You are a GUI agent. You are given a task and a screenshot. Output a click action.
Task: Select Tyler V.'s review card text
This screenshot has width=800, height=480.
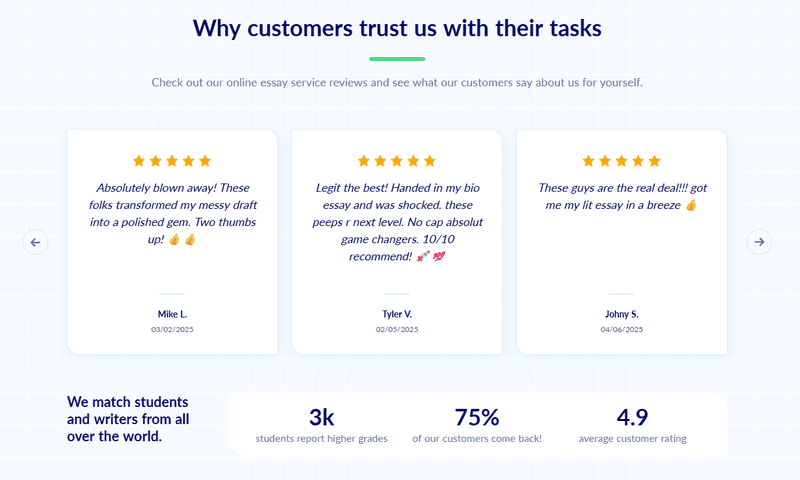click(x=397, y=222)
